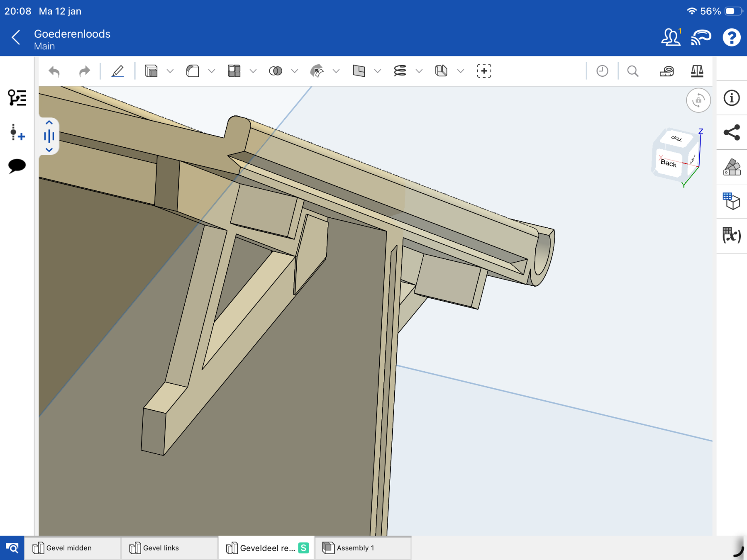Select the Sketch pencil tool
The height and width of the screenshot is (560, 747).
(118, 71)
